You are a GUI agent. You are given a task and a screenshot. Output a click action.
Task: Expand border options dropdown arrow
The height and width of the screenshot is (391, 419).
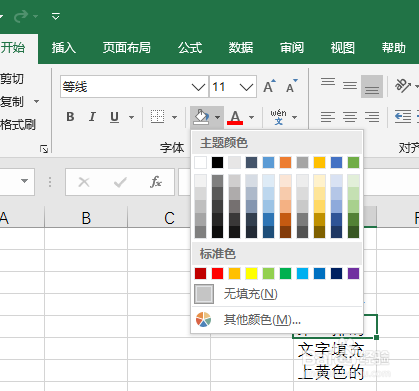click(174, 117)
